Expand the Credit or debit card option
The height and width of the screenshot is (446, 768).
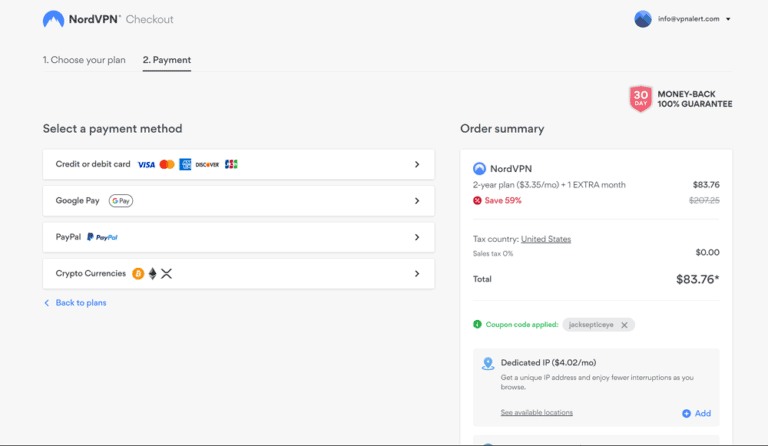[x=416, y=164]
